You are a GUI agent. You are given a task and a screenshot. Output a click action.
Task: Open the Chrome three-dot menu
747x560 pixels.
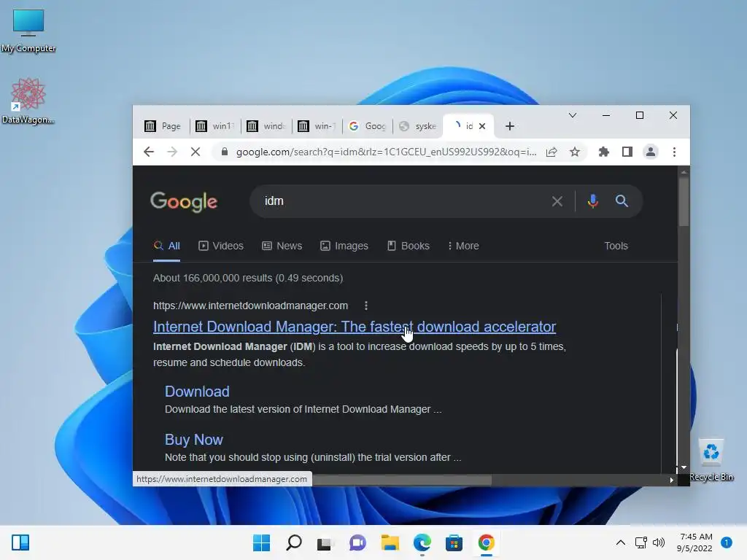pos(674,152)
